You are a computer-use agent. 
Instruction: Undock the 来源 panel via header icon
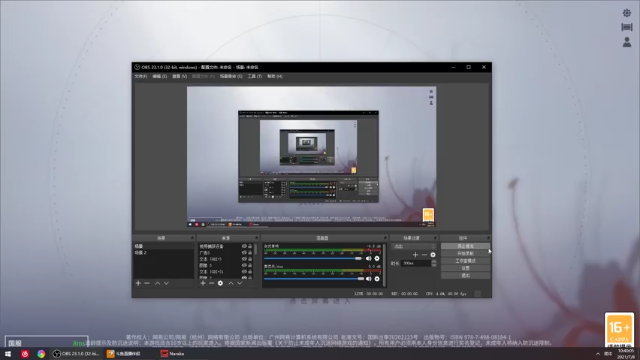(x=256, y=238)
